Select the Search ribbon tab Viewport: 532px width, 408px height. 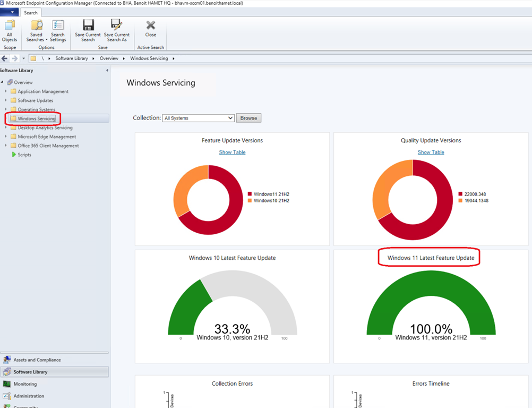[31, 13]
